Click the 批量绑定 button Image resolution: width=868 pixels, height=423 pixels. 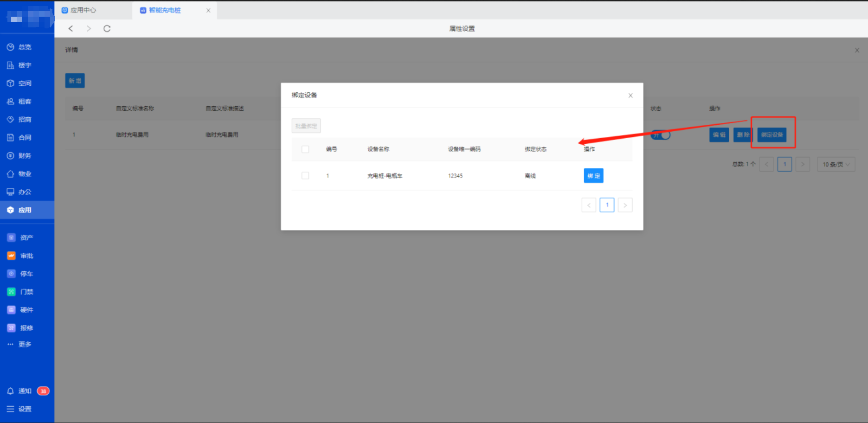pyautogui.click(x=306, y=126)
